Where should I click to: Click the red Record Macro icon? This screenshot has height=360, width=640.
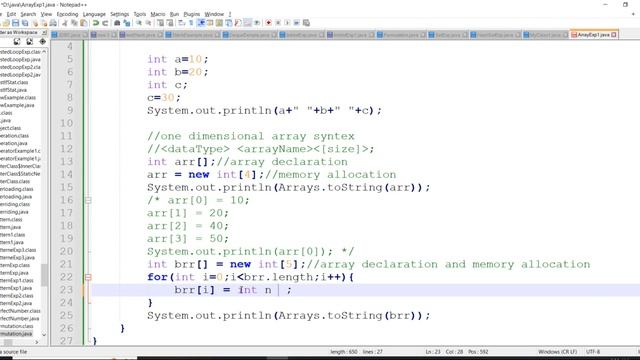tap(268, 23)
